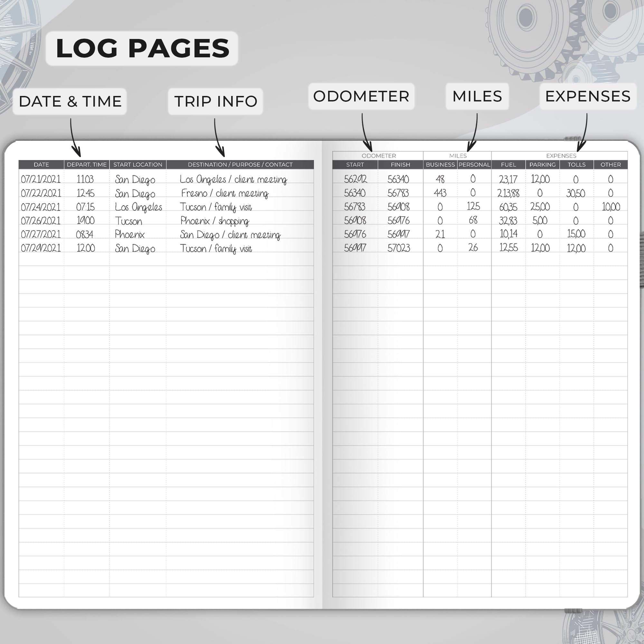Click the "FUEL" expenses column header
This screenshot has width=644, height=644.
[x=508, y=165]
